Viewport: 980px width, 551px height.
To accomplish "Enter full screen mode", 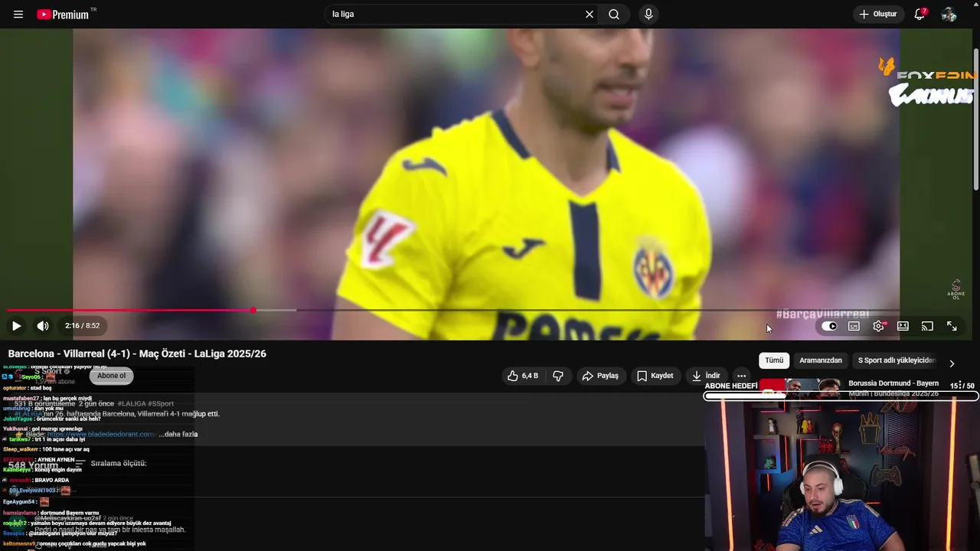I will 952,326.
